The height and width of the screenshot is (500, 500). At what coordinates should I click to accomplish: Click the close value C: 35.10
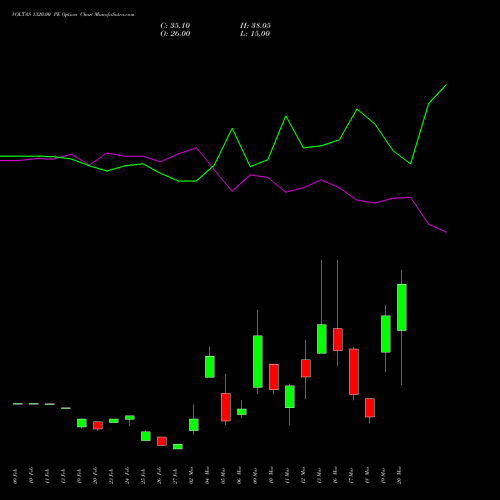(175, 26)
